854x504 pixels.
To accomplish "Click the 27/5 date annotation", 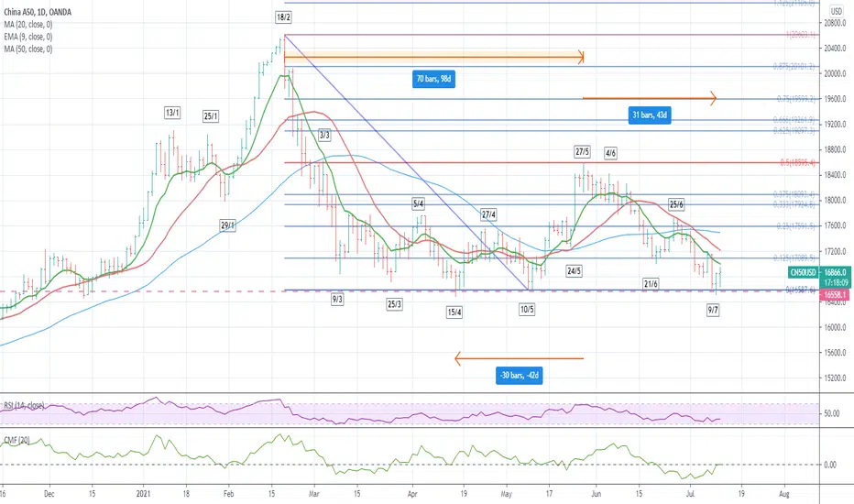I will pyautogui.click(x=582, y=151).
